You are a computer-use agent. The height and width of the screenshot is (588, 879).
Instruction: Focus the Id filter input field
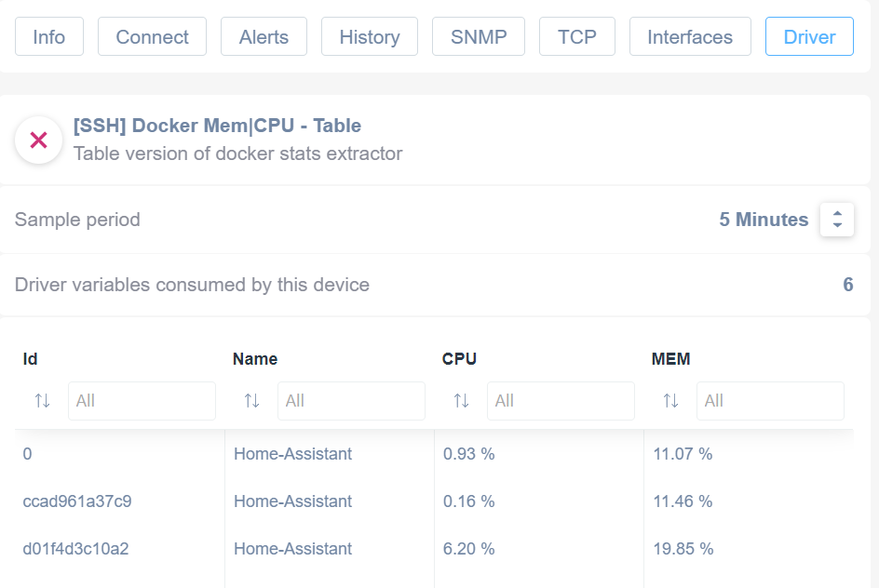[x=142, y=401]
